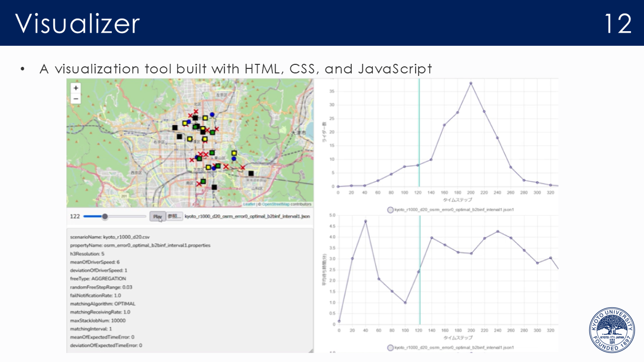Click the timestep slider handle
The width and height of the screenshot is (644, 362).
pyautogui.click(x=105, y=216)
